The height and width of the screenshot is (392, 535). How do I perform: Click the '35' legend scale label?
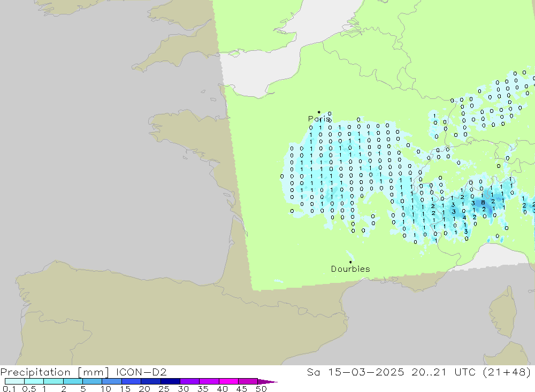click(x=203, y=389)
